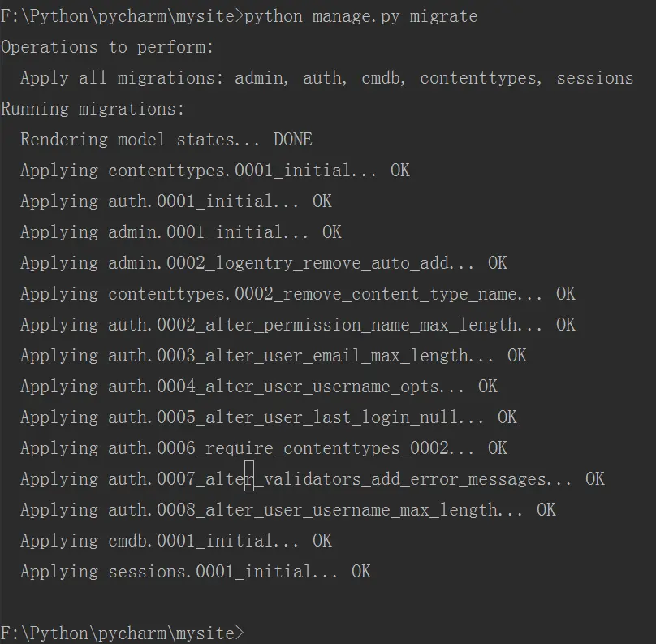
Task: Click the contenttypes.0001_initial migration line
Action: (215, 171)
